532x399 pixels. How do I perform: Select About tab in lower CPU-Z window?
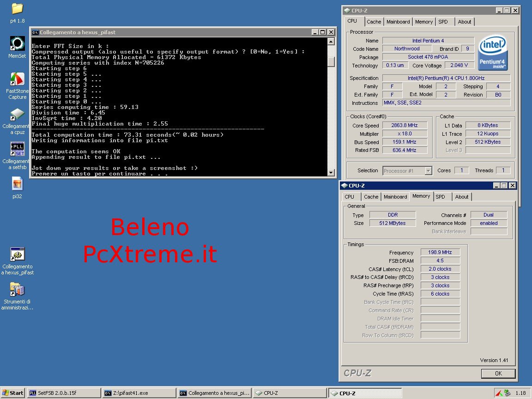pyautogui.click(x=462, y=197)
